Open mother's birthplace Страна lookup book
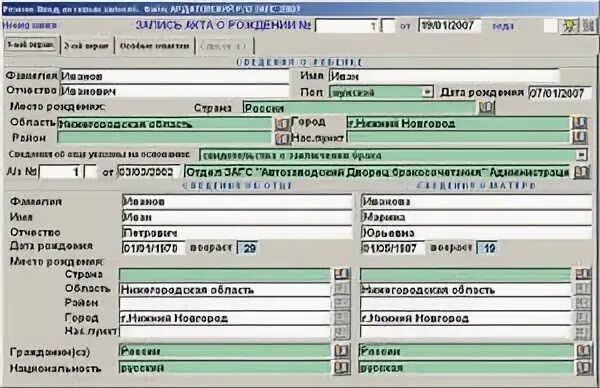The width and height of the screenshot is (600, 388). click(x=583, y=274)
